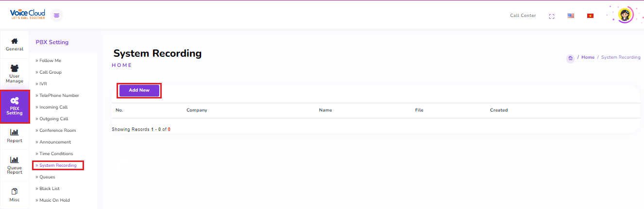The height and width of the screenshot is (209, 644).
Task: Click the Home breadcrumb link
Action: click(588, 57)
